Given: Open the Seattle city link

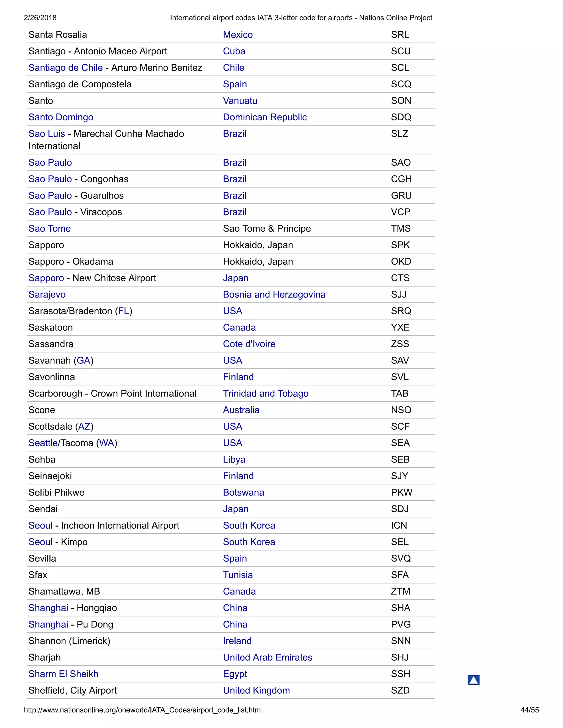Looking at the screenshot, I should point(43,443).
